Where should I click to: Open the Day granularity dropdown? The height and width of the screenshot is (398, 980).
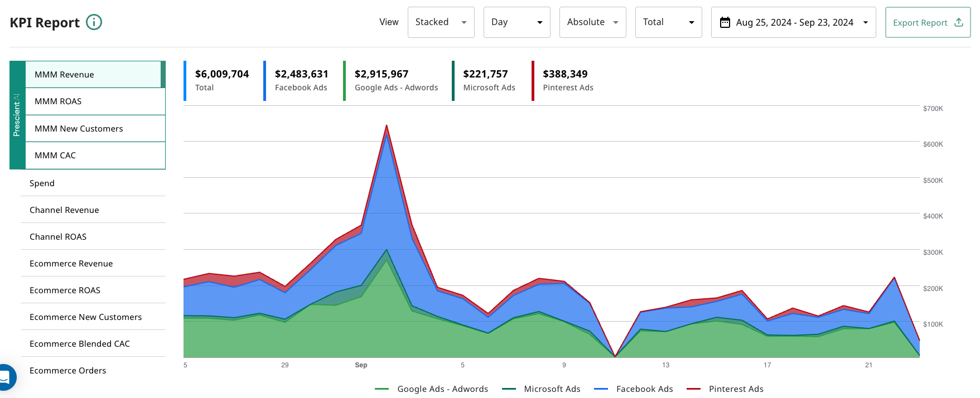point(516,22)
